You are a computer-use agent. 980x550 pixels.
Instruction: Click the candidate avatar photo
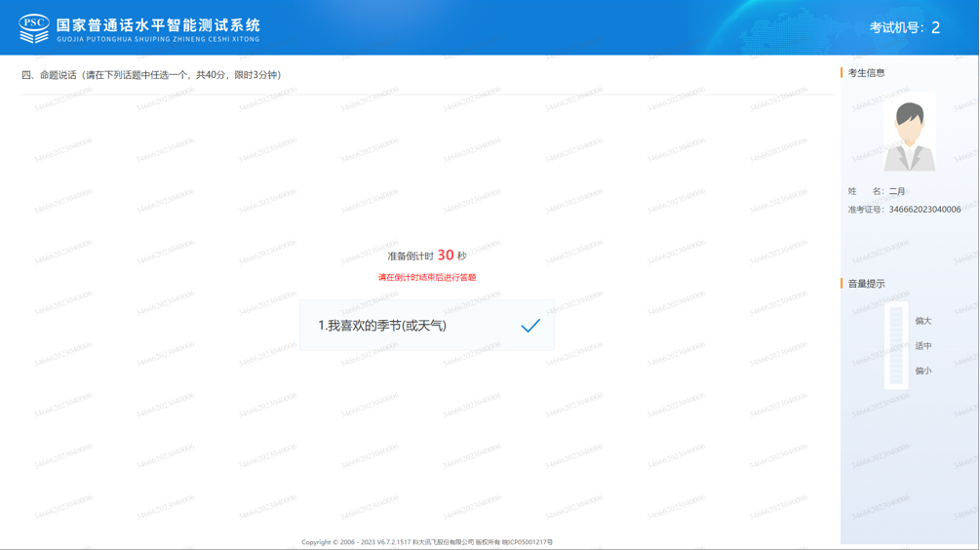pos(910,132)
